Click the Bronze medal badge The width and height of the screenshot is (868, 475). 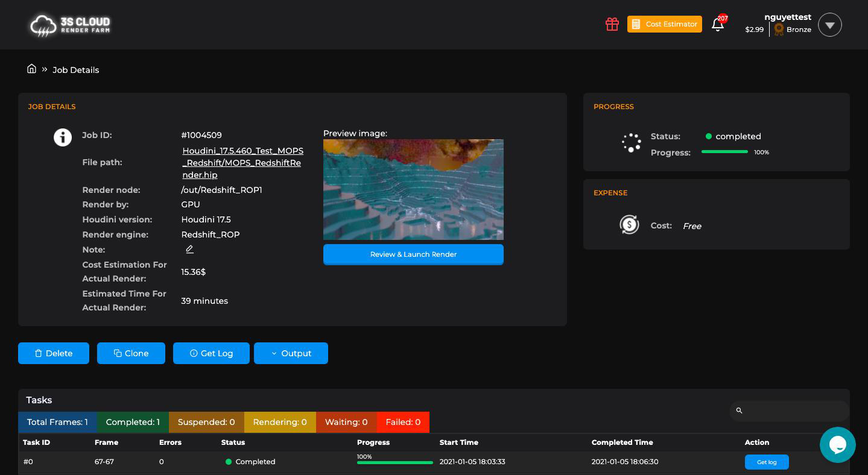[x=779, y=29]
